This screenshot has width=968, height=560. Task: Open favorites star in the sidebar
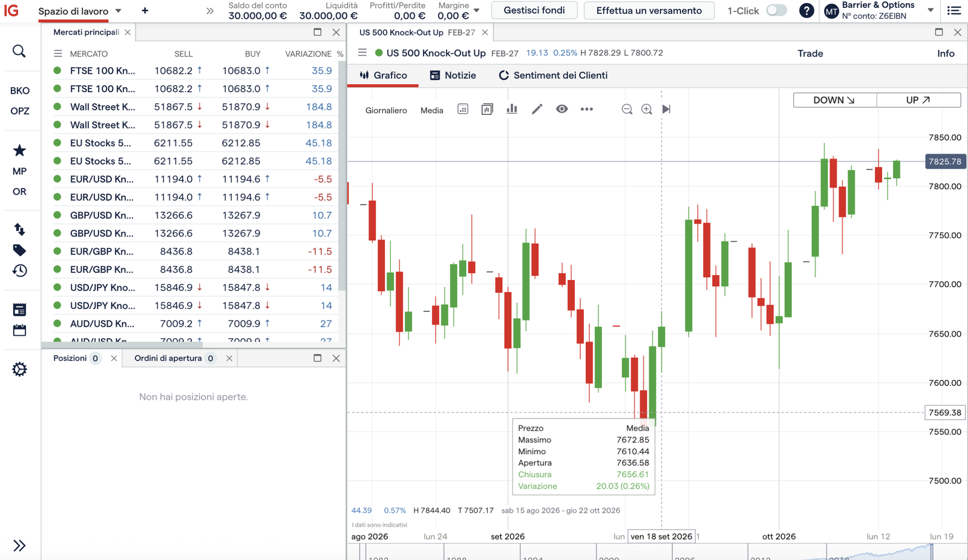click(x=19, y=151)
